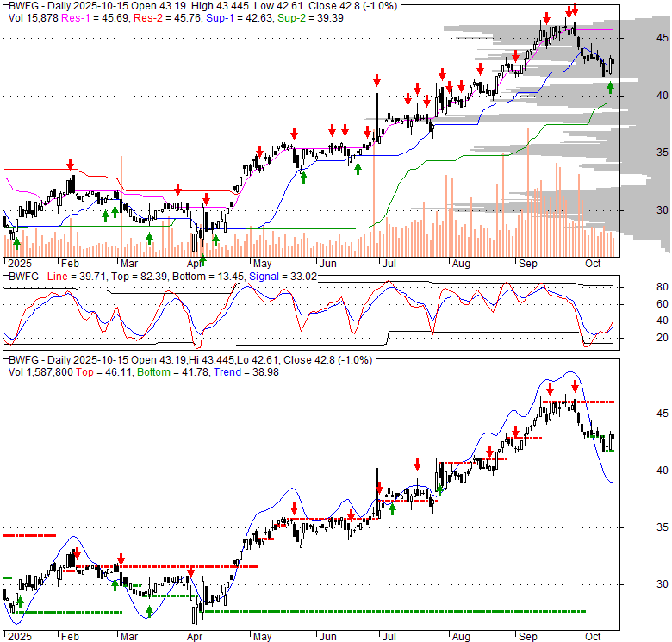Click the 'Feb' month label under top chart
The height and width of the screenshot is (642, 672).
pos(70,264)
